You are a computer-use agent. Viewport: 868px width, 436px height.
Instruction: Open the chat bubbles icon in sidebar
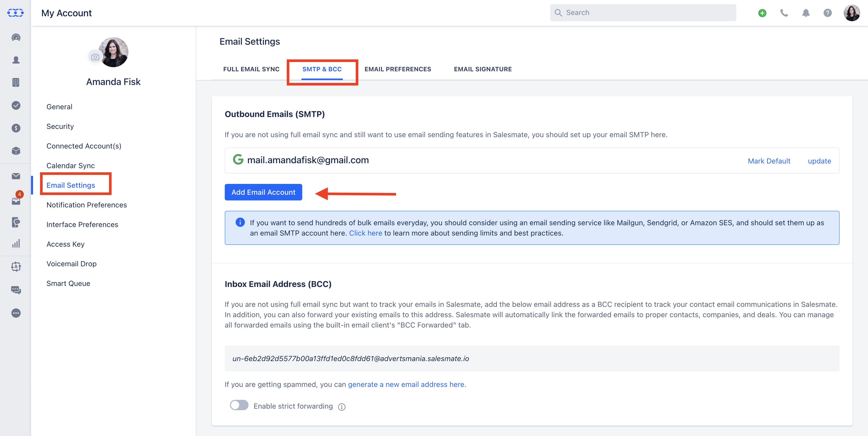click(16, 290)
